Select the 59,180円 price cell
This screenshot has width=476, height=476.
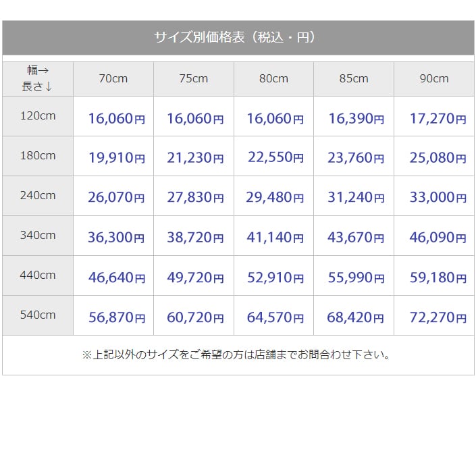click(x=438, y=277)
